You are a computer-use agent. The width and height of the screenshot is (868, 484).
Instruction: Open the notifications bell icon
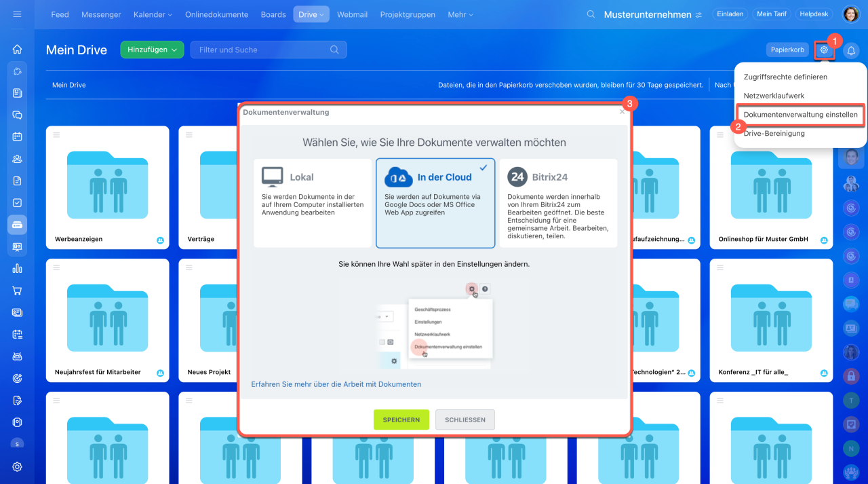850,50
